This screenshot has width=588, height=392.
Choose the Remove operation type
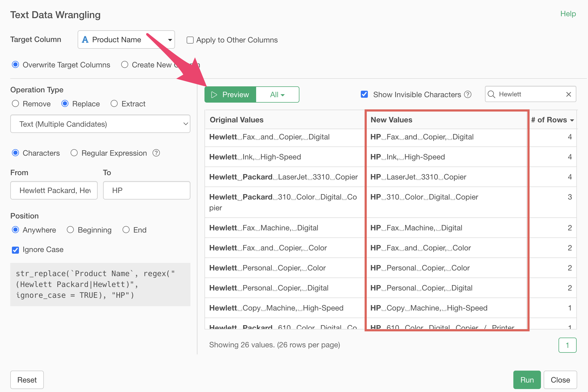click(x=15, y=104)
